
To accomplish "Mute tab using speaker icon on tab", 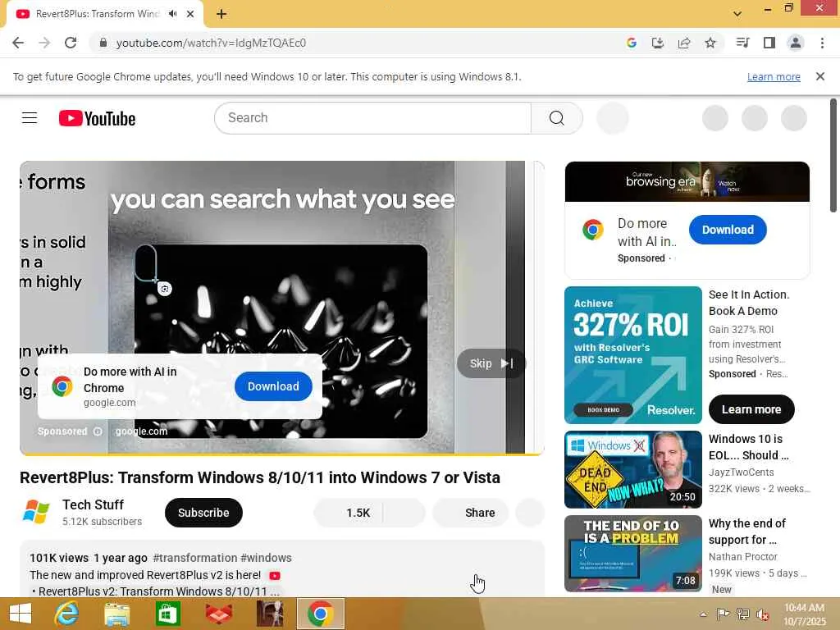I will [x=172, y=14].
